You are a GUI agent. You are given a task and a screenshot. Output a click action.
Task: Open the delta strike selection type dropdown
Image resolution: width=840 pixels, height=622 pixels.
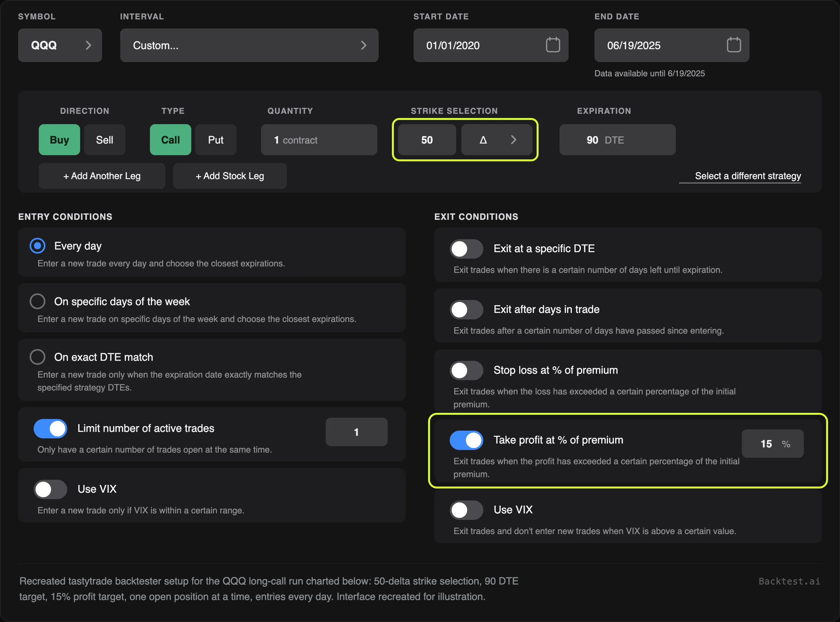click(497, 140)
